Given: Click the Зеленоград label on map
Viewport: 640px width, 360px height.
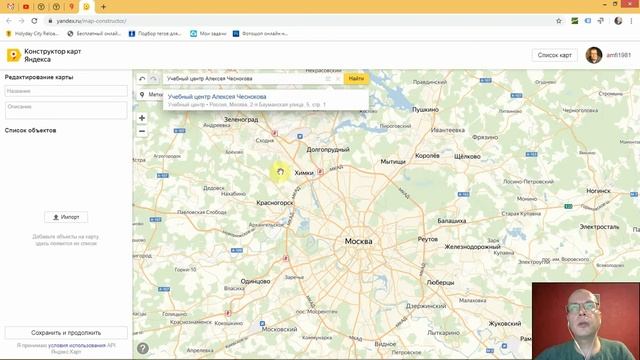Looking at the screenshot, I should tap(241, 120).
